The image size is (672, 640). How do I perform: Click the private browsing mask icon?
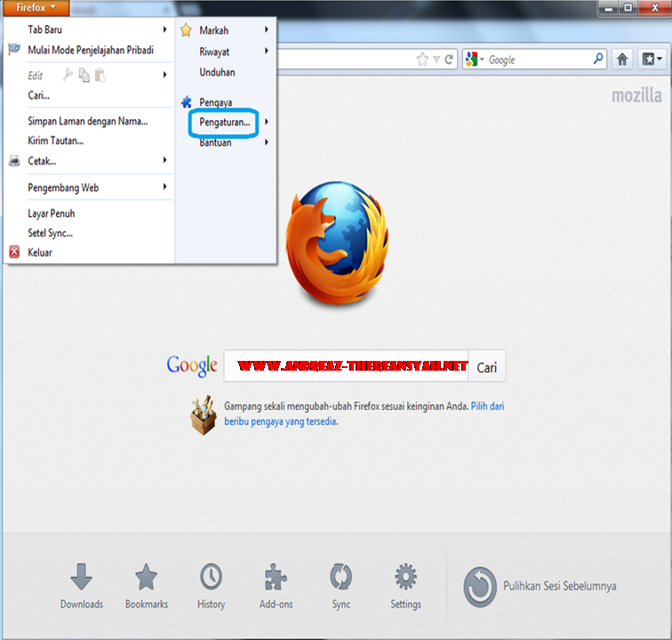pyautogui.click(x=14, y=49)
